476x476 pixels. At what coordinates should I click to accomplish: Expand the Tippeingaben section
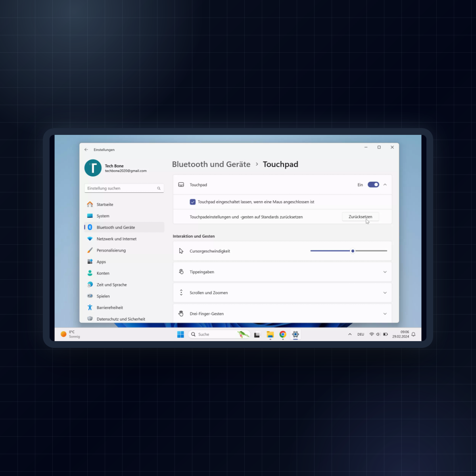(385, 272)
